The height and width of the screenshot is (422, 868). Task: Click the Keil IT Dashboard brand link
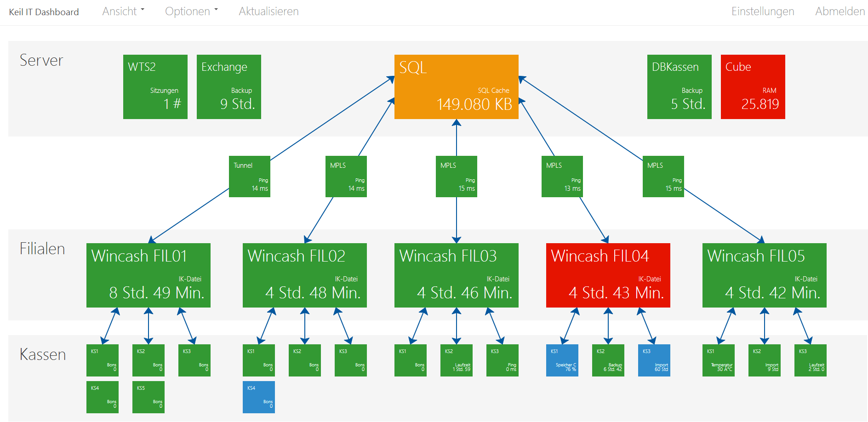pos(44,12)
